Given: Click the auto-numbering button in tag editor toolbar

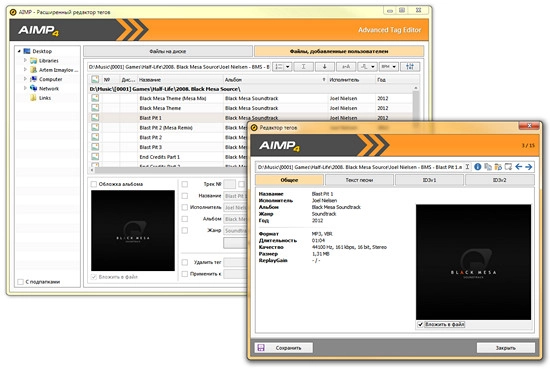Looking at the screenshot, I should point(279,66).
